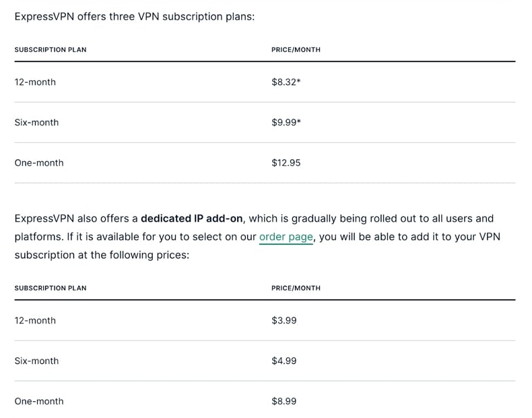Click the bold 'dedicated IP add-on' text
Image resolution: width=532 pixels, height=418 pixels.
(x=191, y=218)
